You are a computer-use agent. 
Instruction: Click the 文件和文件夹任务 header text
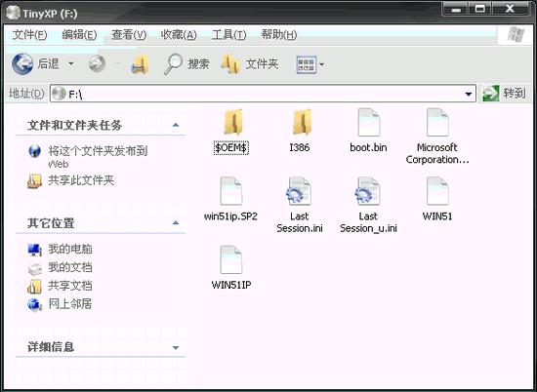(x=74, y=125)
